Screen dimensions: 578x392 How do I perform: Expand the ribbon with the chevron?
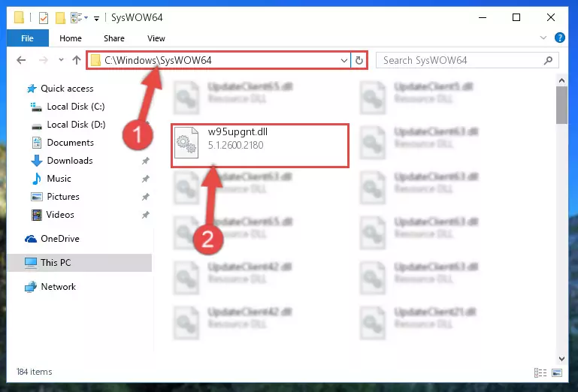coord(543,38)
